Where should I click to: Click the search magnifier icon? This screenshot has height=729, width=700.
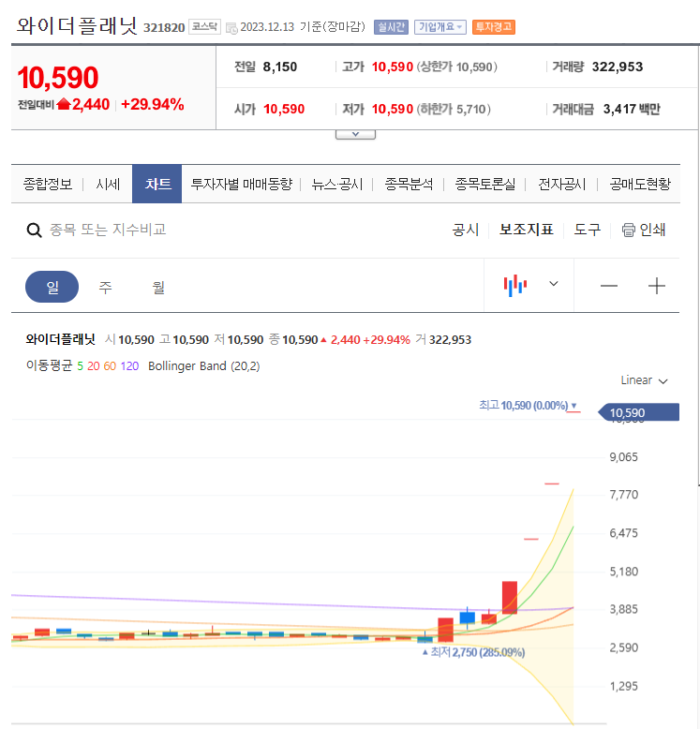34,230
